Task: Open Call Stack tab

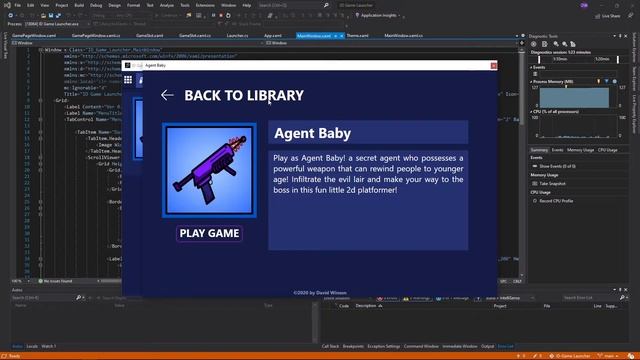Action: click(x=330, y=346)
